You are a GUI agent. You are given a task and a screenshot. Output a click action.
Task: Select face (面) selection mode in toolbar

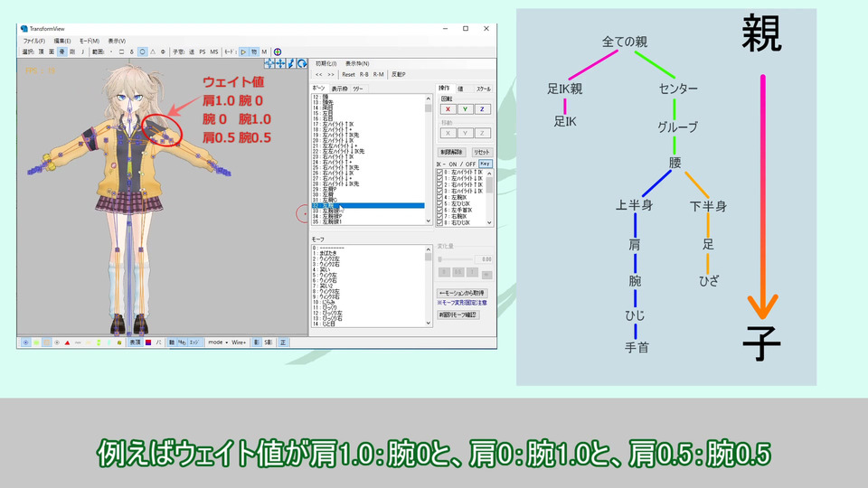52,52
